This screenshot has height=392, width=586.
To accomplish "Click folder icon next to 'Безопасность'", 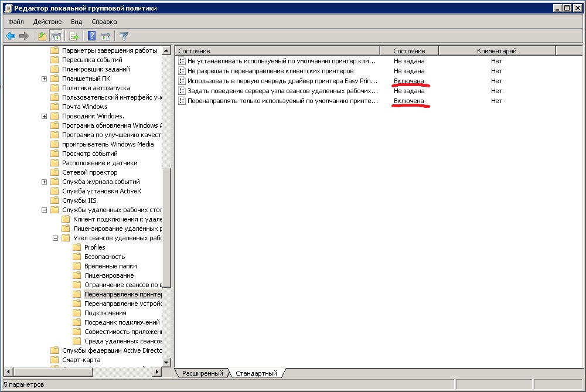I will pyautogui.click(x=77, y=257).
